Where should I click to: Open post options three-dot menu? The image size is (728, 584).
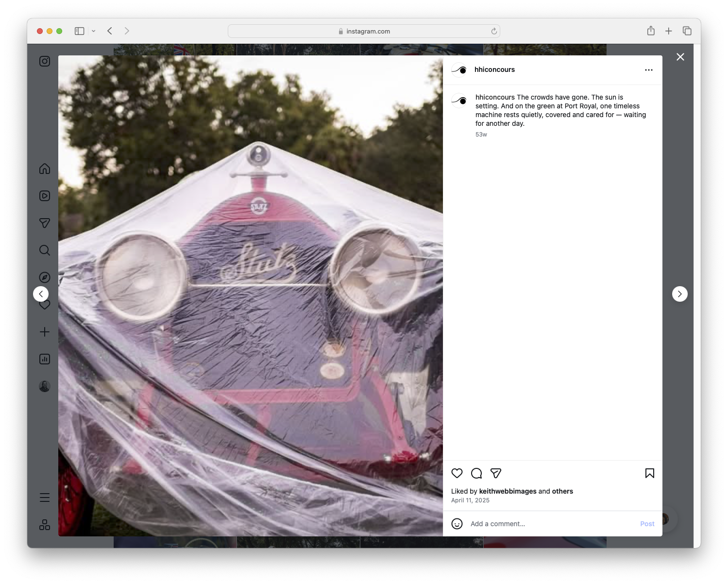pyautogui.click(x=649, y=70)
